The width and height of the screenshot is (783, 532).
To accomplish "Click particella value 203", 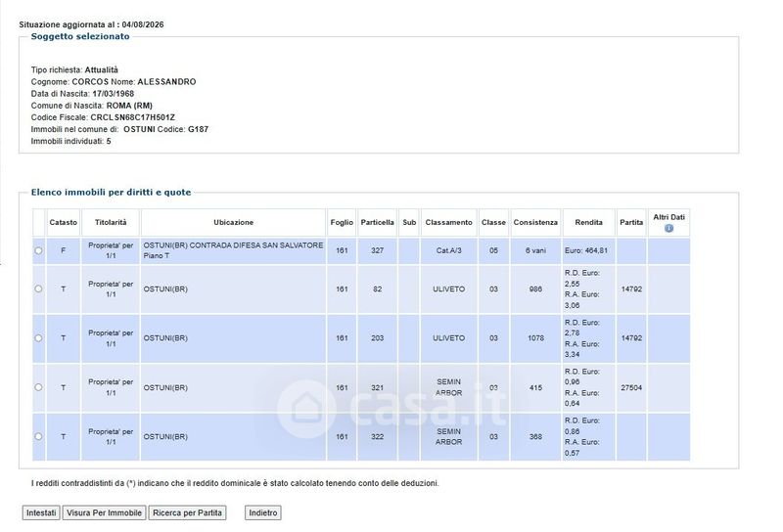I will click(377, 337).
